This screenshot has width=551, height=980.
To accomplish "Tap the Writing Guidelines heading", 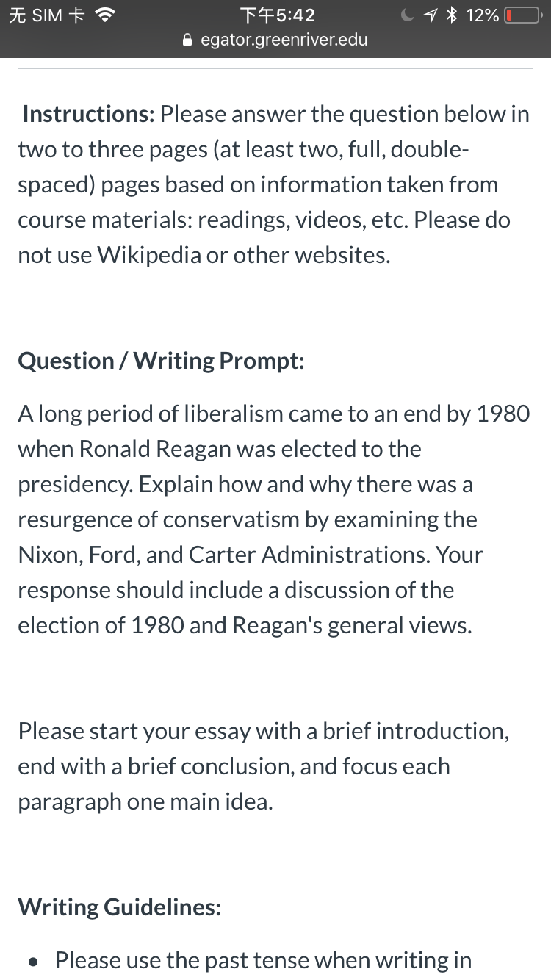I will (x=120, y=907).
